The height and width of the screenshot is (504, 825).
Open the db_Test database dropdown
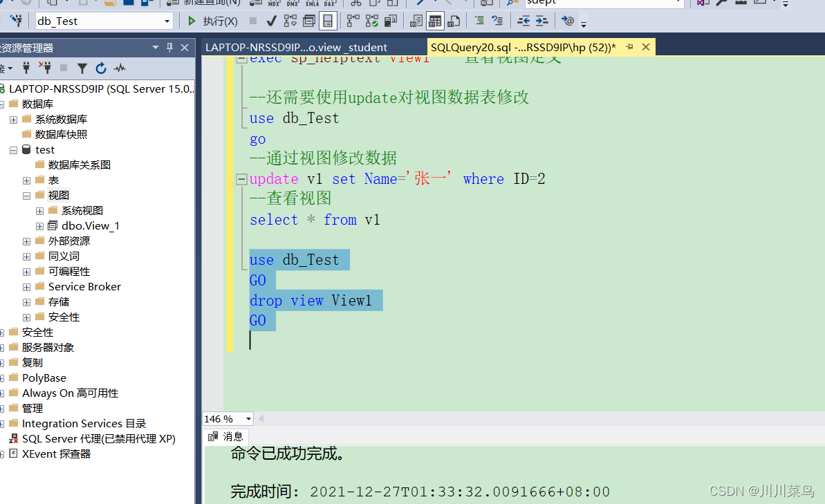[x=167, y=21]
